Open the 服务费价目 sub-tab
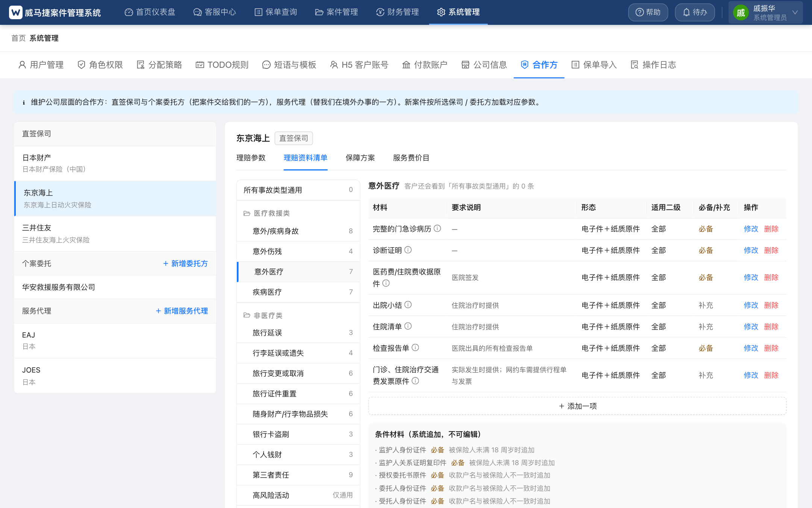 tap(411, 158)
